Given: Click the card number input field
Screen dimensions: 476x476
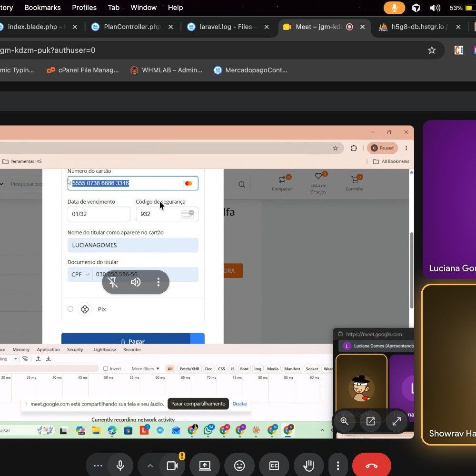Looking at the screenshot, I should tap(133, 183).
